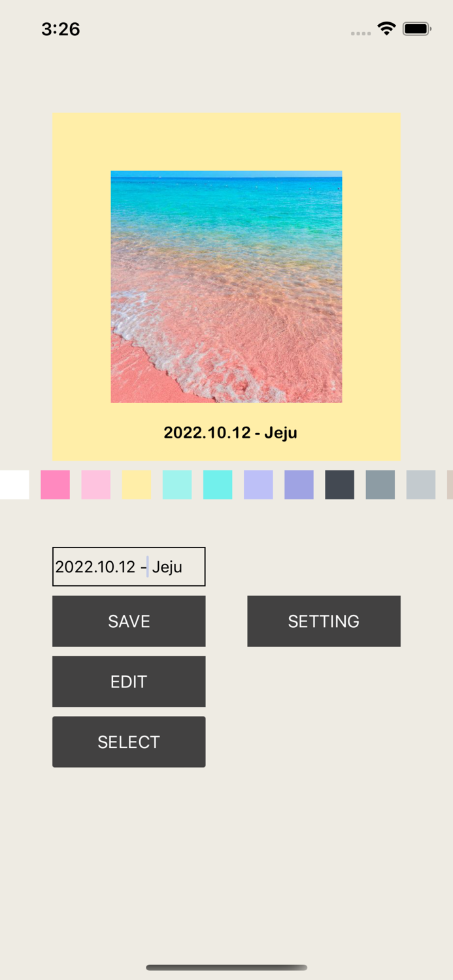This screenshot has height=980, width=453.
Task: Choose the light lavender color swatch
Action: point(258,485)
